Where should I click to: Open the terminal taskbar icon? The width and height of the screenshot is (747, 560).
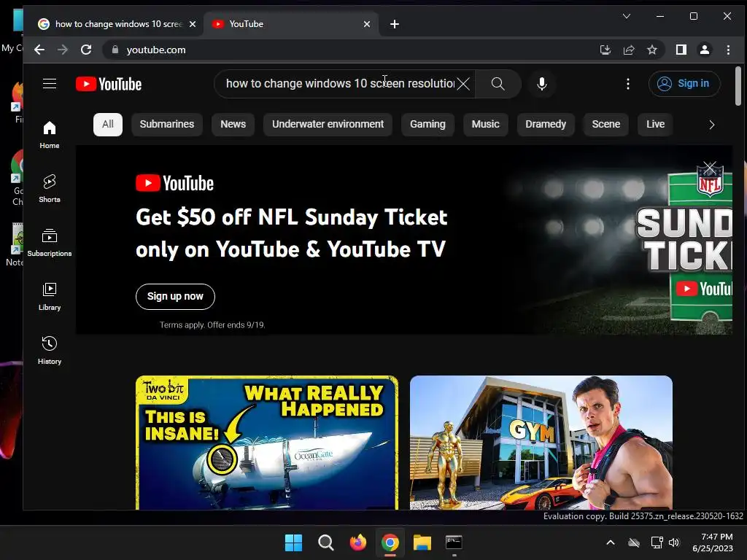click(454, 542)
